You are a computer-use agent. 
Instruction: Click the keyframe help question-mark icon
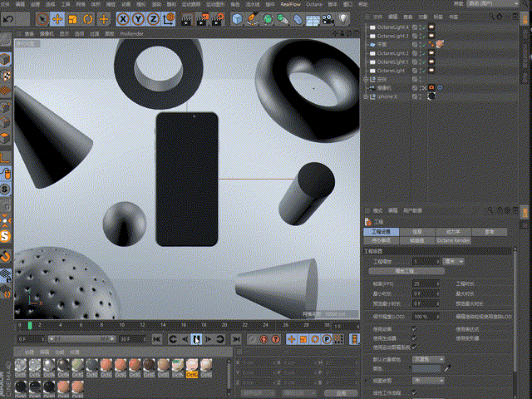point(275,339)
